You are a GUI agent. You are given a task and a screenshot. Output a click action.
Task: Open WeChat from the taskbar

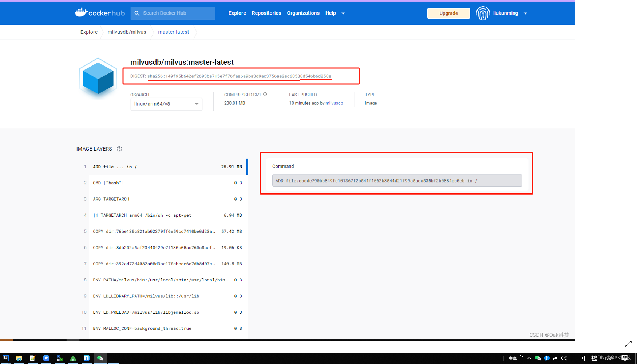(x=100, y=358)
